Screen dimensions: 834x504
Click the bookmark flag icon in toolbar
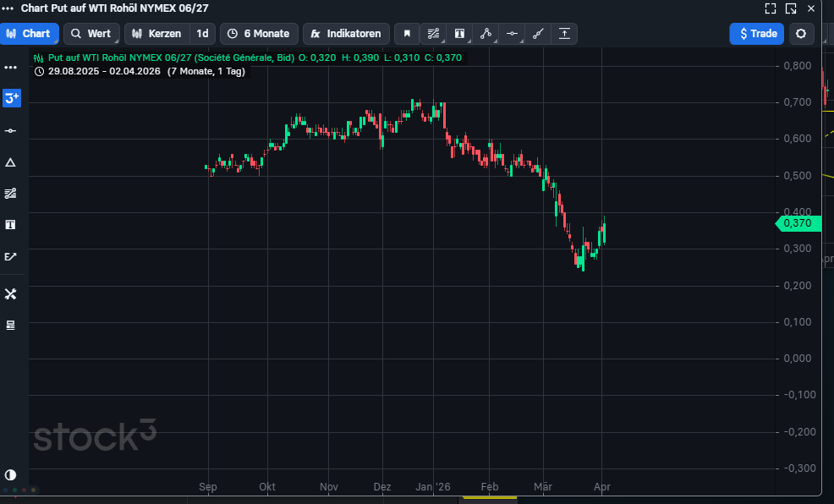[x=407, y=34]
